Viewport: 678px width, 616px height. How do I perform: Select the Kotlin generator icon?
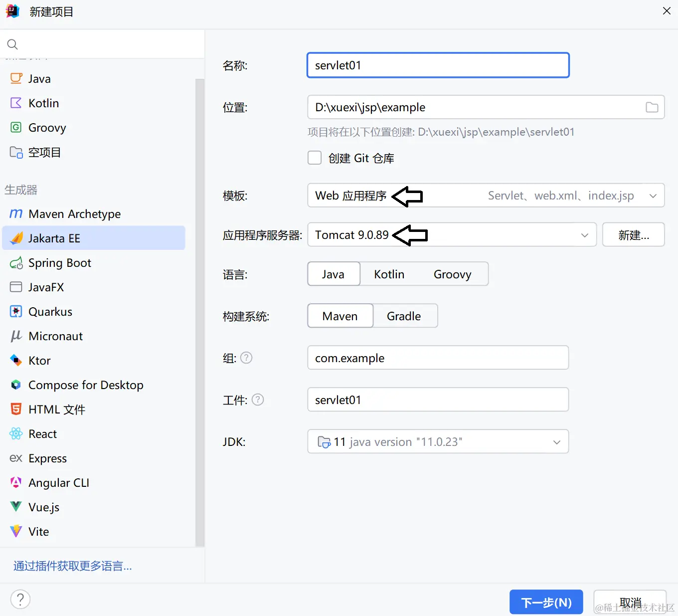[x=15, y=103]
